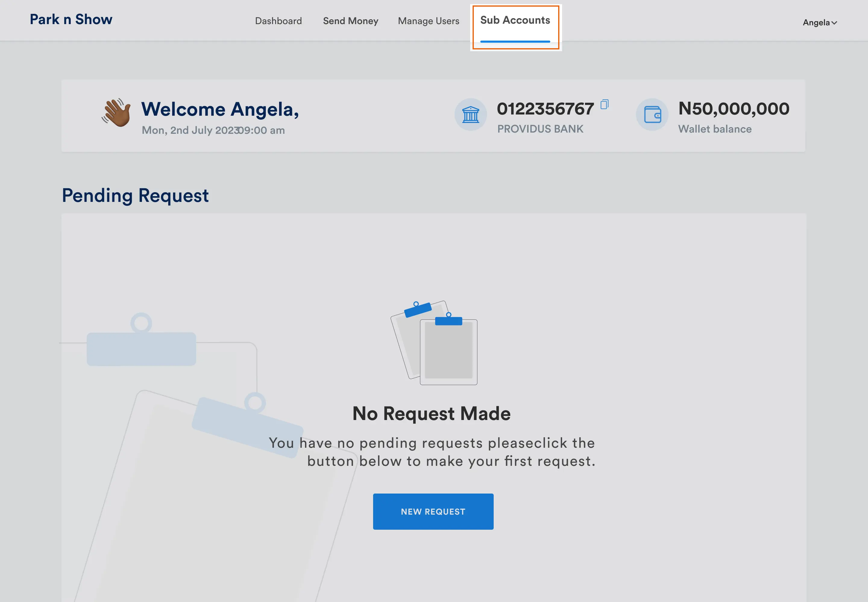Screen dimensions: 868x602
Task: Click the clipboard illustration above No Request Made
Action: [434, 343]
